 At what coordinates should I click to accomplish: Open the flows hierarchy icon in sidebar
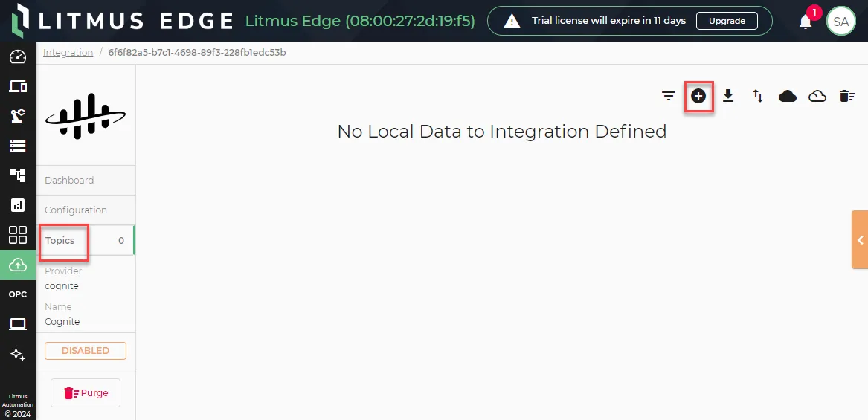(18, 175)
